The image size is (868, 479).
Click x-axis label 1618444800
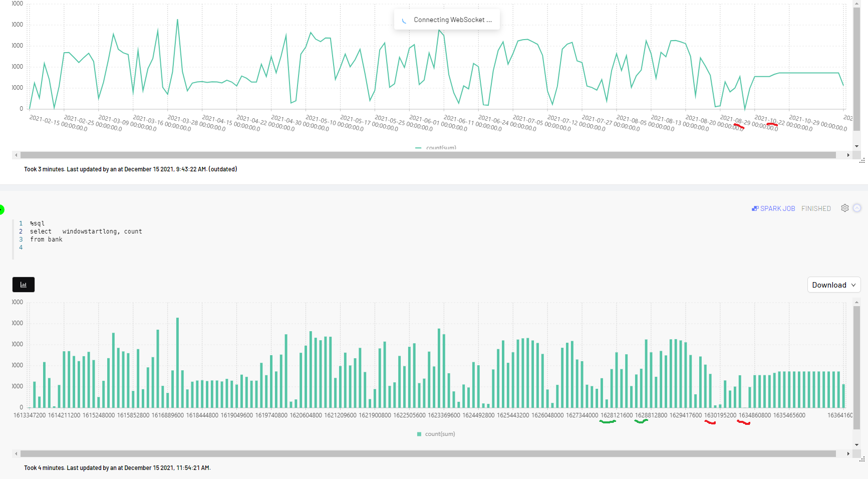pyautogui.click(x=202, y=415)
